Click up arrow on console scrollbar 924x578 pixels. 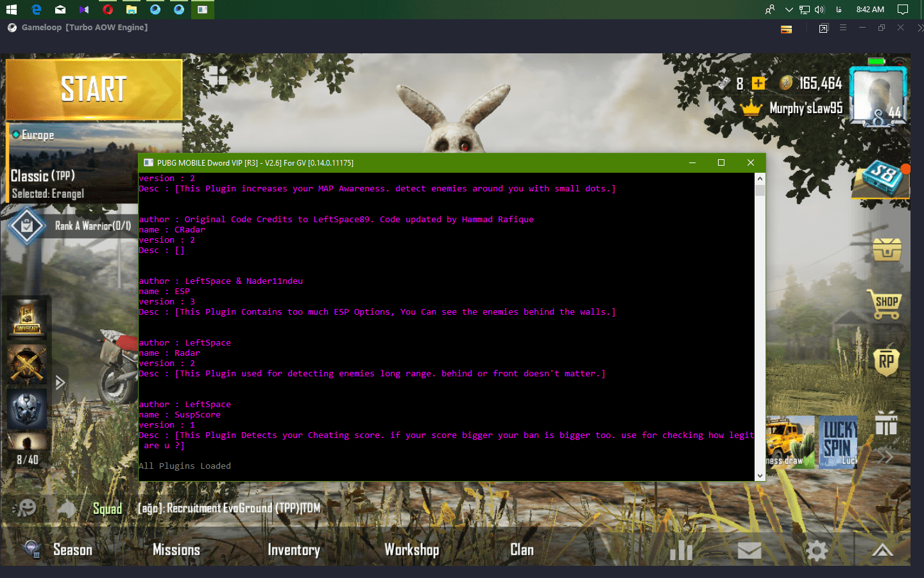coord(760,179)
